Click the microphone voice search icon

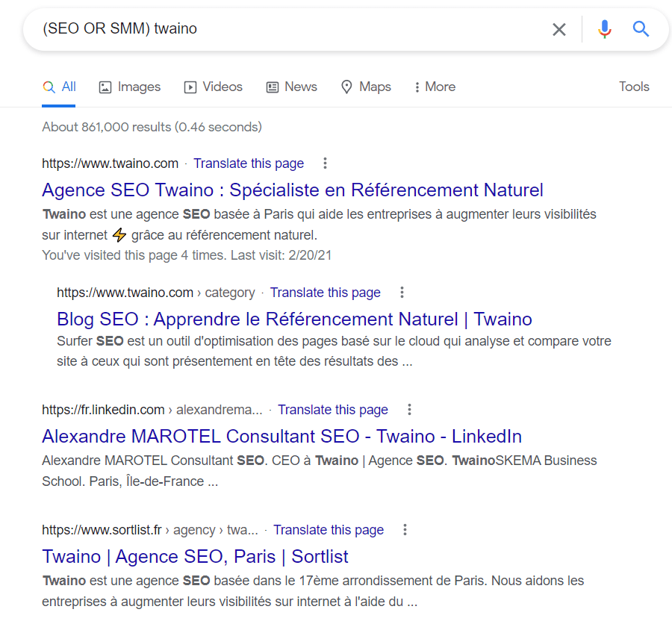pos(604,29)
